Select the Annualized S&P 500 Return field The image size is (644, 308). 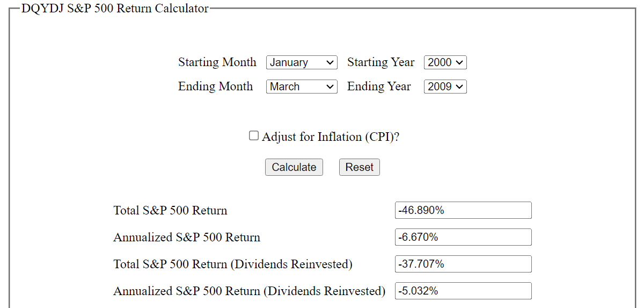463,237
